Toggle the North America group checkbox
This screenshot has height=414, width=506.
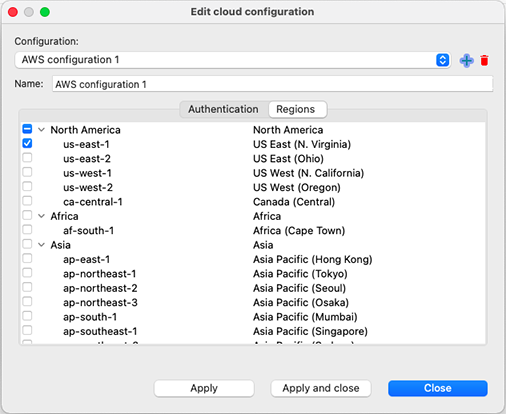(x=27, y=129)
